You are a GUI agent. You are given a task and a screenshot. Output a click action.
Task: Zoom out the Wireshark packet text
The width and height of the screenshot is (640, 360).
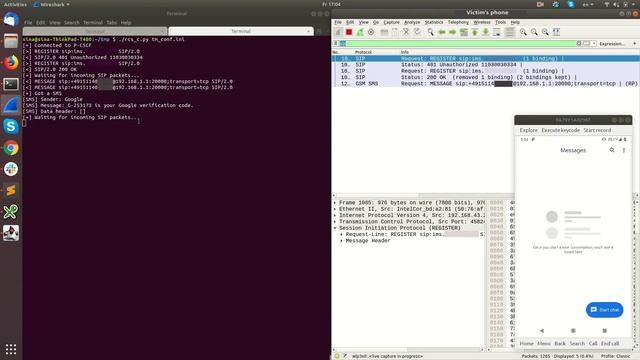(x=534, y=32)
